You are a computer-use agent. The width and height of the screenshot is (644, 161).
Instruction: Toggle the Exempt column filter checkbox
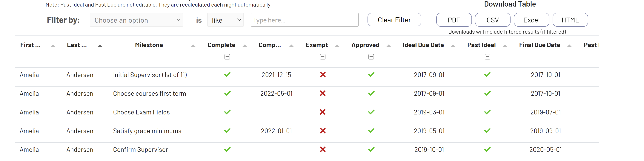[x=322, y=57]
